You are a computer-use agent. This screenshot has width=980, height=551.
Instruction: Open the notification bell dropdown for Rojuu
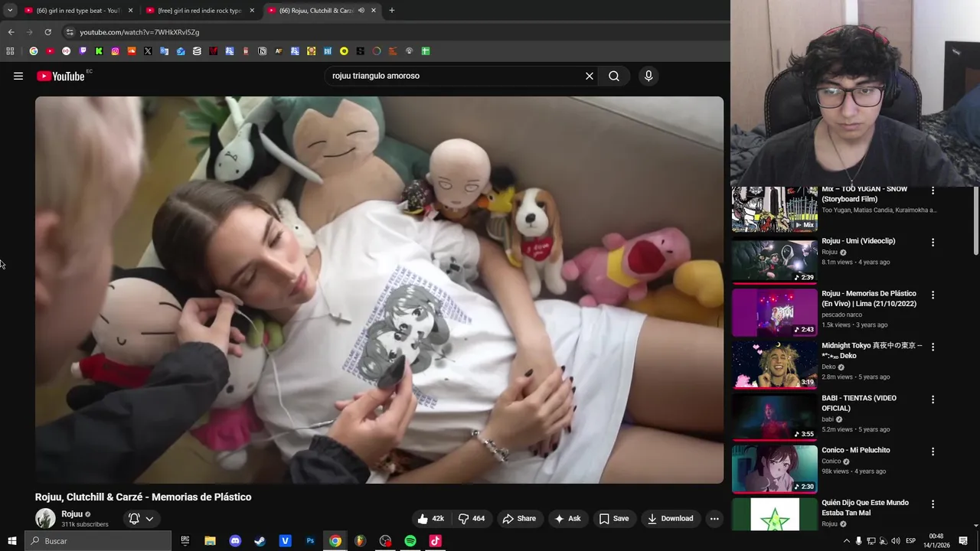click(x=141, y=518)
